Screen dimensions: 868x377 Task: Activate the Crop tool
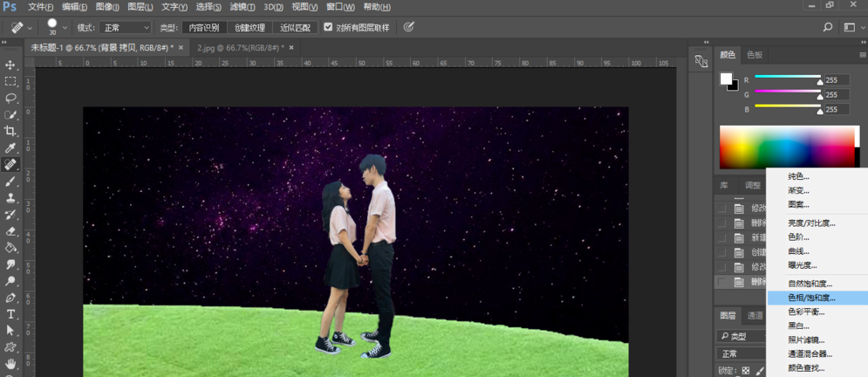10,132
